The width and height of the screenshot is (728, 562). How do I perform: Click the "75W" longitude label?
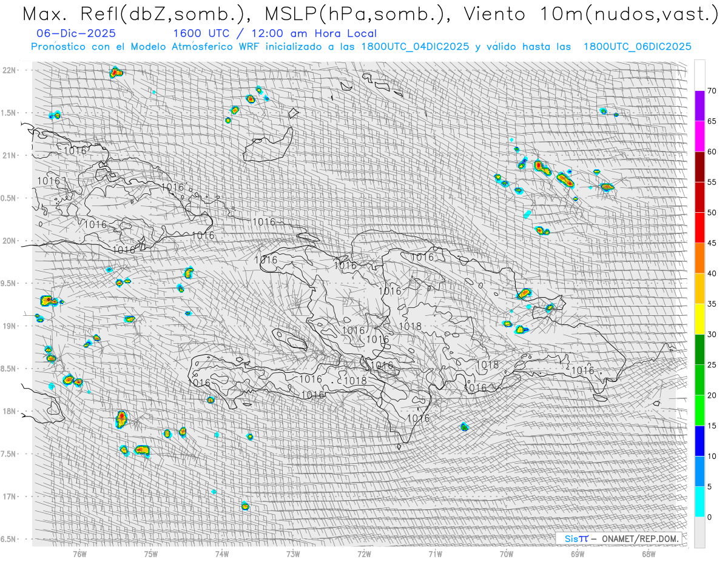(x=151, y=553)
